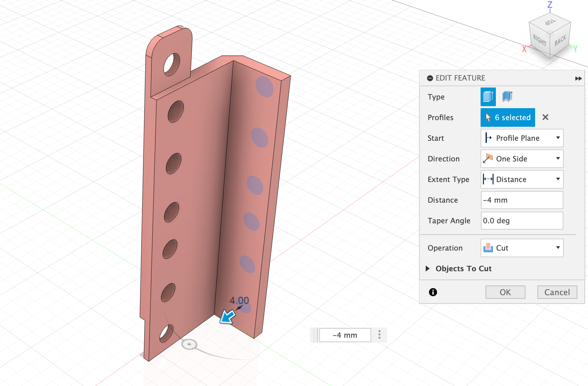Select the Extrude type icon

tap(488, 97)
